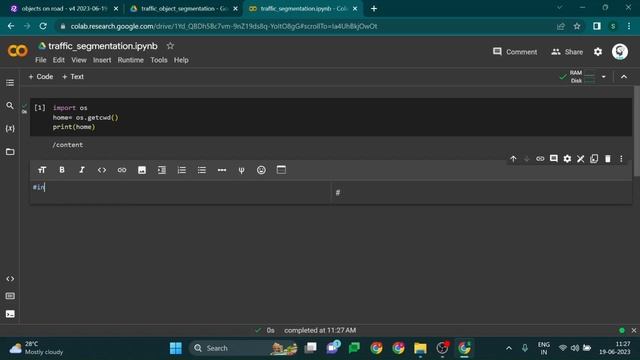Toggle heading text size in the text cell
The image size is (640, 360).
[42, 170]
